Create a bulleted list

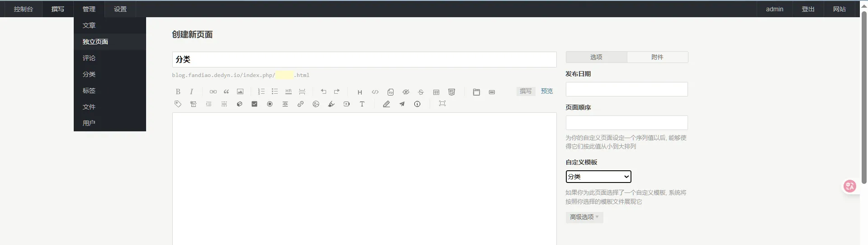tap(275, 91)
